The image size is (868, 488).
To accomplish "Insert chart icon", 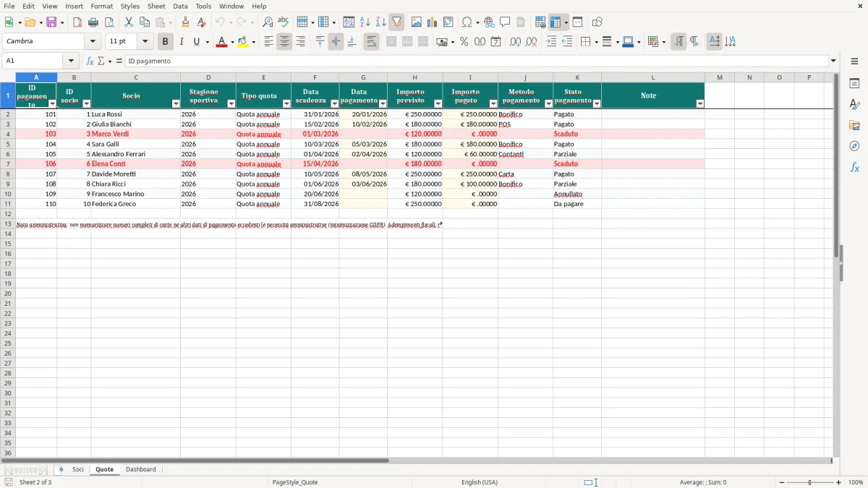I will coord(433,22).
